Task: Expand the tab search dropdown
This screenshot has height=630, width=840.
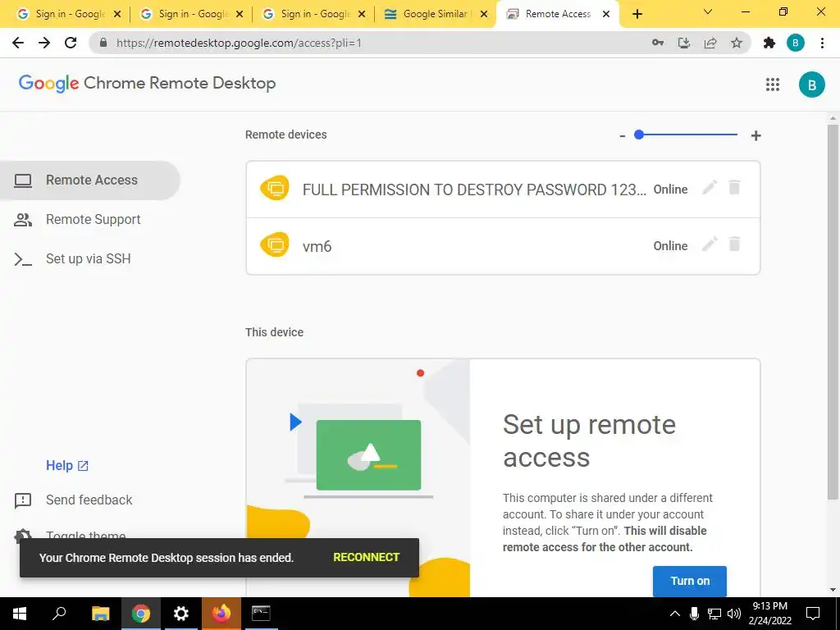Action: (x=708, y=12)
